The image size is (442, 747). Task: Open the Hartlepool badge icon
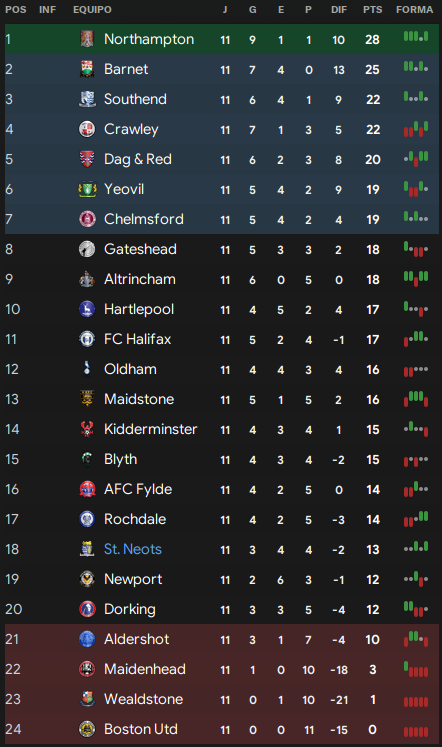[x=87, y=309]
